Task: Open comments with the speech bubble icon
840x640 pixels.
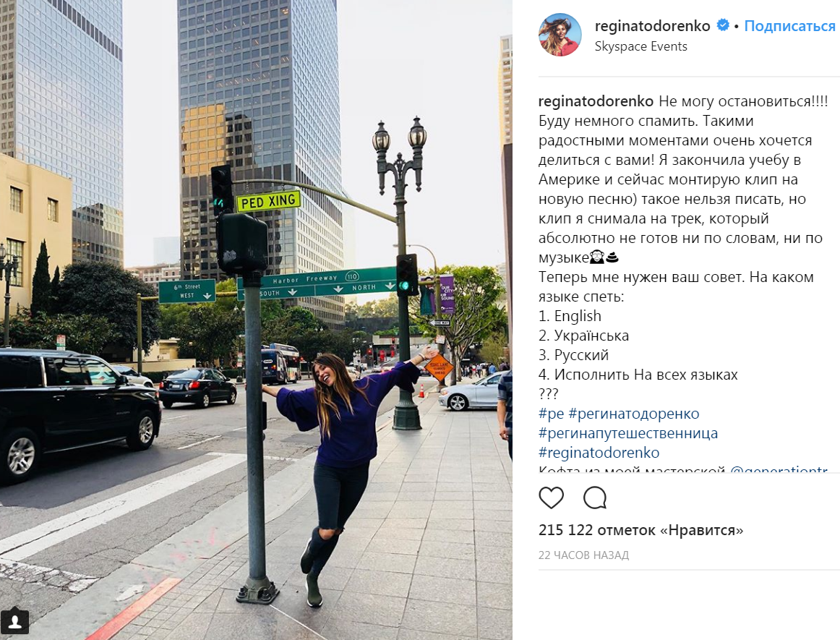Action: point(595,498)
